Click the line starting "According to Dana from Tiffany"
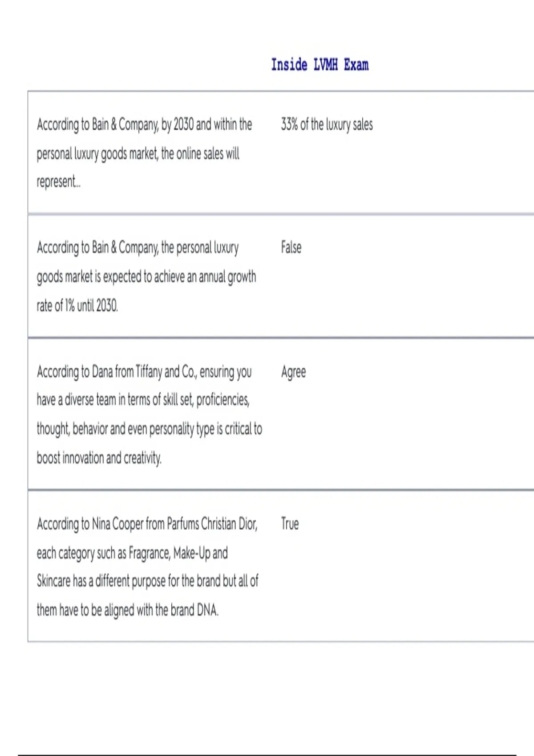The height and width of the screenshot is (756, 534). [144, 371]
